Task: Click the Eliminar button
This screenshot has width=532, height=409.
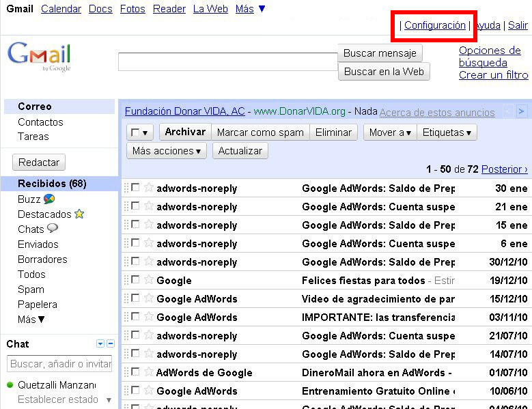Action: pos(333,132)
